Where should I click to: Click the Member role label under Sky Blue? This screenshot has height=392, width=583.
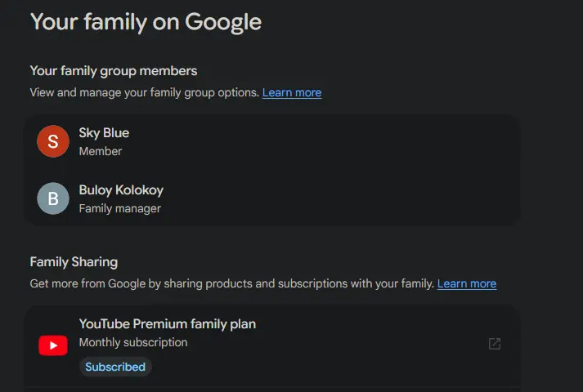point(101,151)
